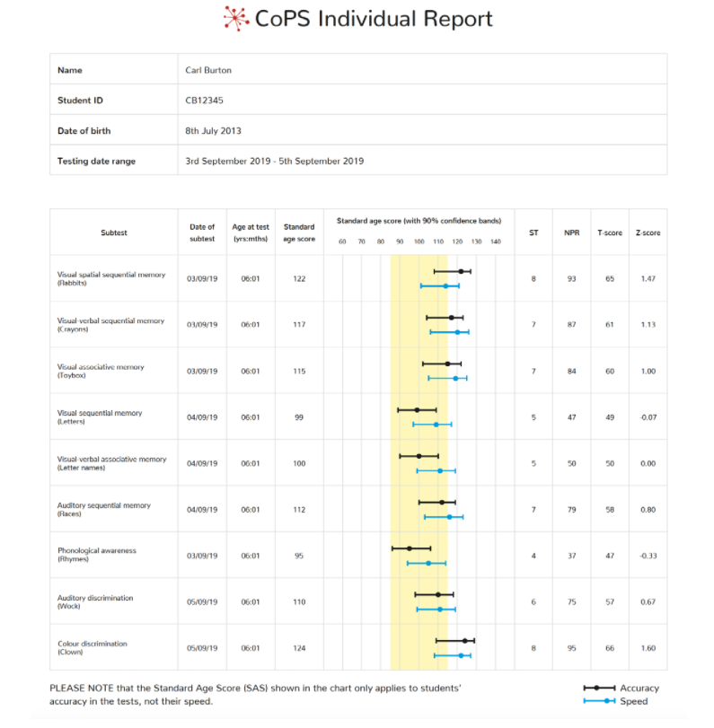This screenshot has height=728, width=714.
Task: Click standard age score 124
Action: [299, 648]
